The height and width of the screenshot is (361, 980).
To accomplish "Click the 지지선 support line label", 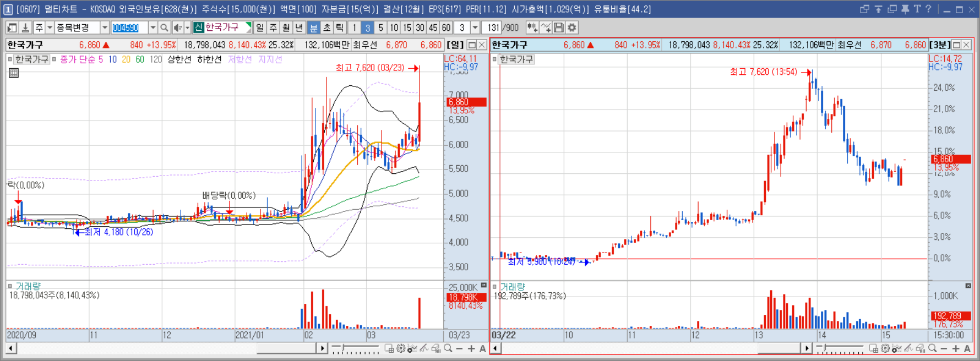I will (270, 59).
